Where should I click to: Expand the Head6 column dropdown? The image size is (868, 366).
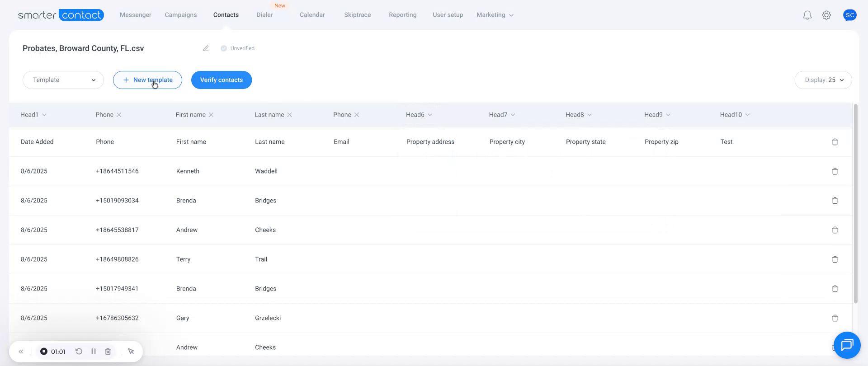point(430,115)
